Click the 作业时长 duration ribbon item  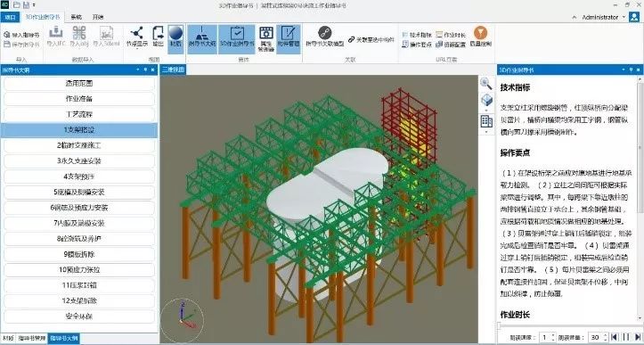click(x=451, y=35)
